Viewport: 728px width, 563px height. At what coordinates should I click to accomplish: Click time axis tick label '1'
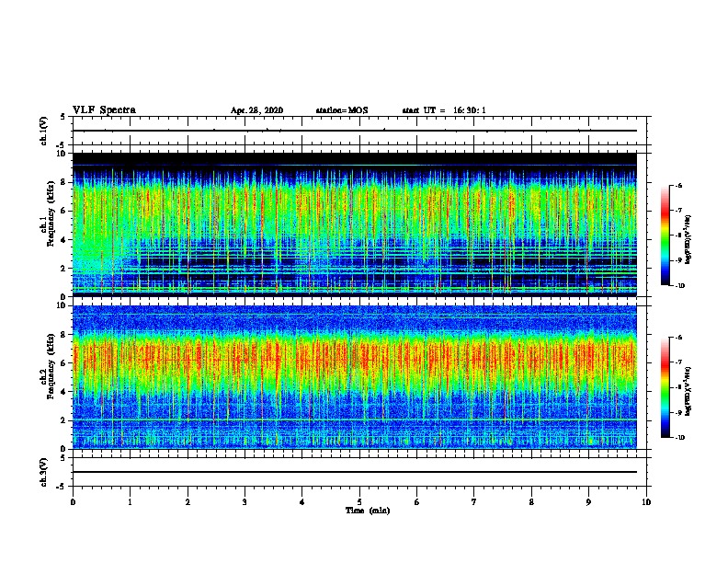click(130, 502)
